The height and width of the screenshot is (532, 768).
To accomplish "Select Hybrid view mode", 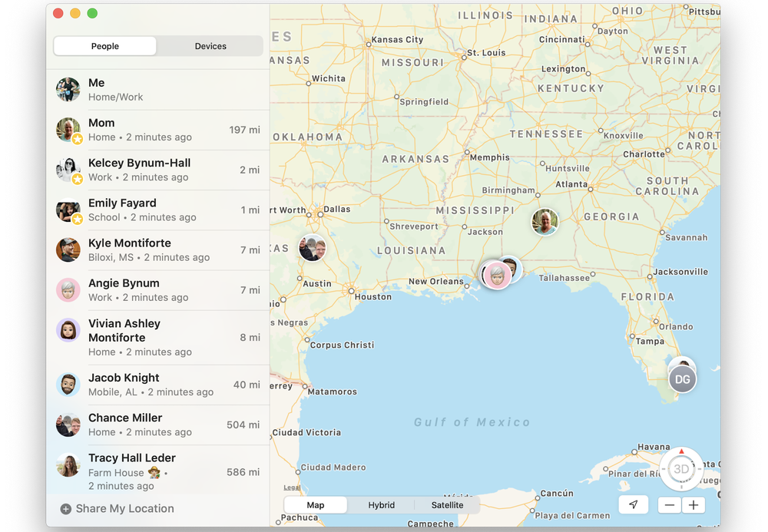I will 381,505.
